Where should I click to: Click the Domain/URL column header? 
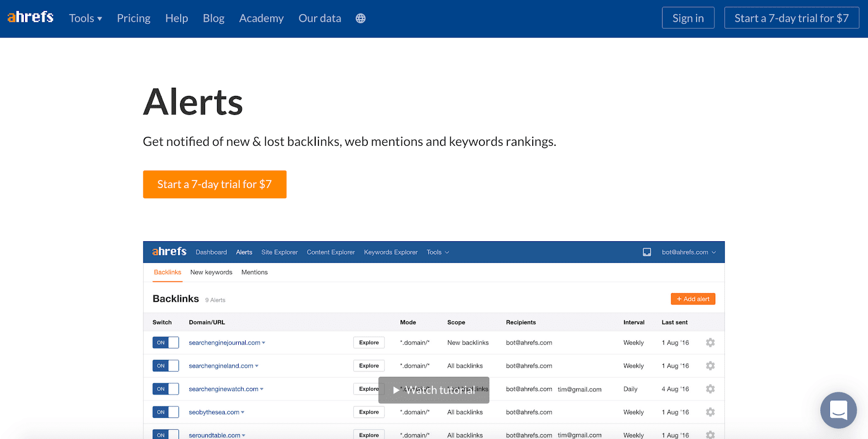pos(207,322)
